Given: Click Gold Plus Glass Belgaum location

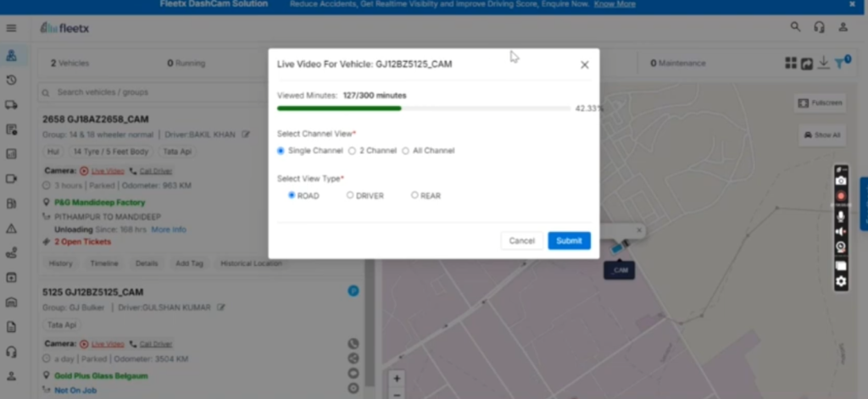Looking at the screenshot, I should pyautogui.click(x=102, y=376).
